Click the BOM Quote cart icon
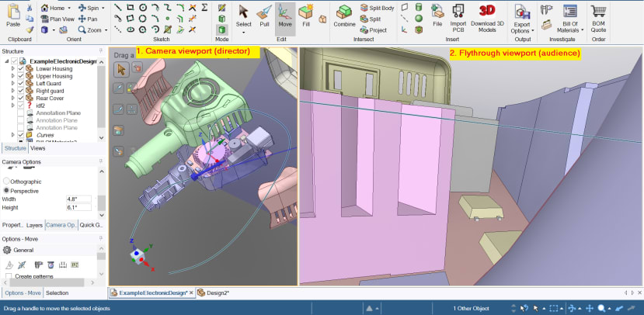The height and width of the screenshot is (315, 644). pos(598,19)
